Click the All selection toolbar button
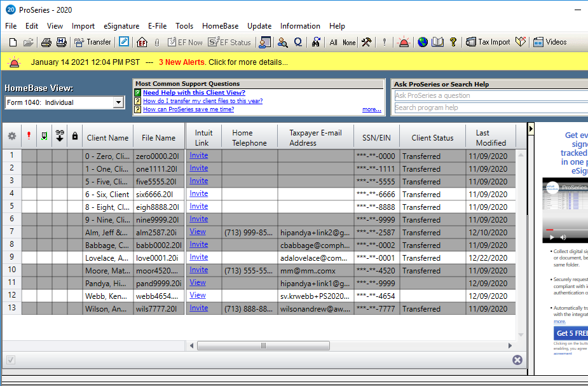Image resolution: width=588 pixels, height=386 pixels. pyautogui.click(x=333, y=43)
